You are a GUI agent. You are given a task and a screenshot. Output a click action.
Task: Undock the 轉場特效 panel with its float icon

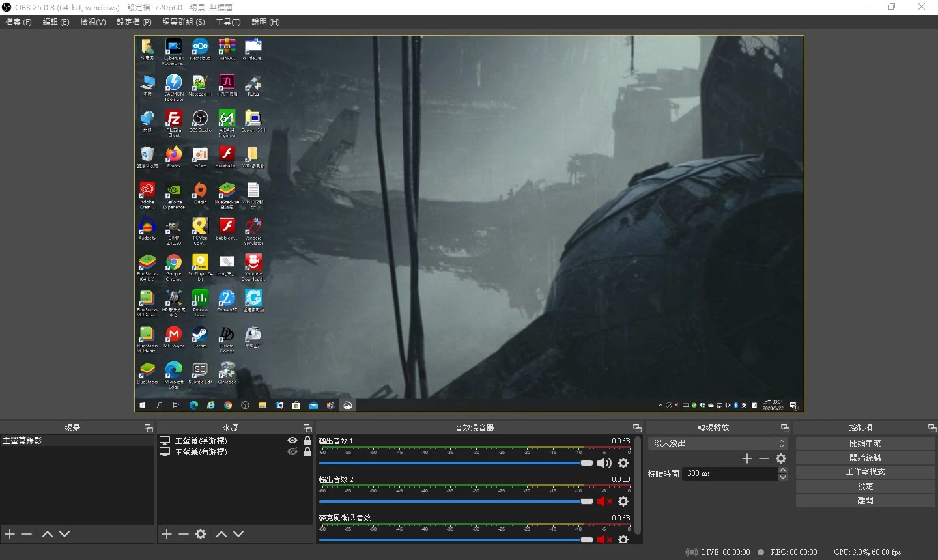(785, 428)
